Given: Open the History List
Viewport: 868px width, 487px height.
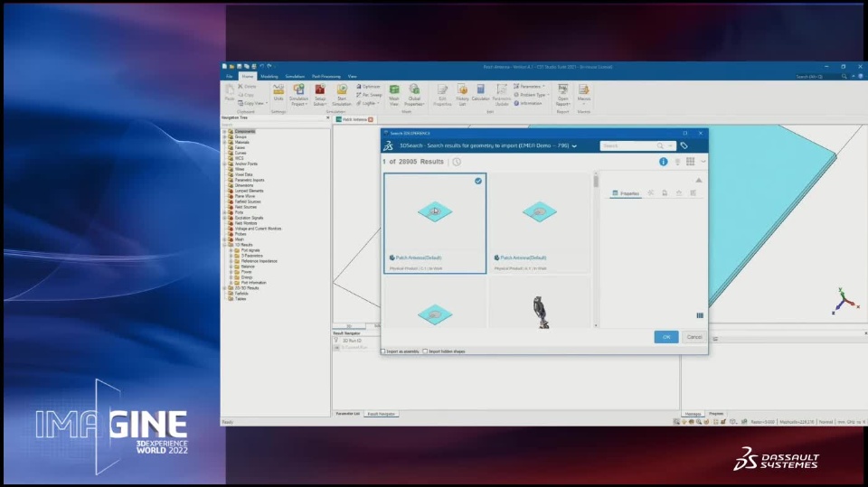Looking at the screenshot, I should pyautogui.click(x=462, y=95).
